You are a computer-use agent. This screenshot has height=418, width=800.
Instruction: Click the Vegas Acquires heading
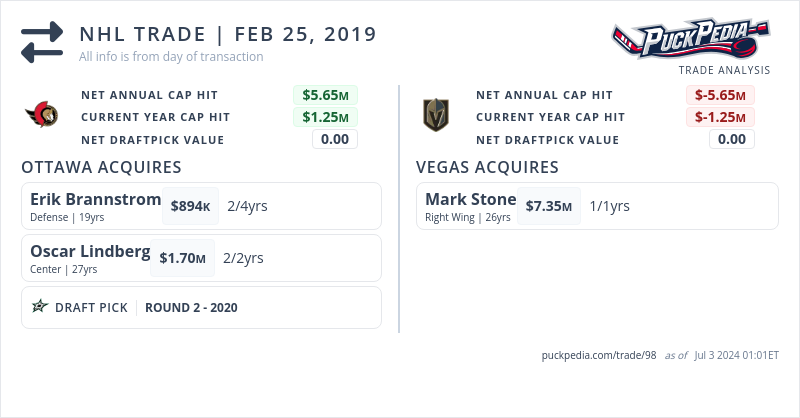click(487, 166)
